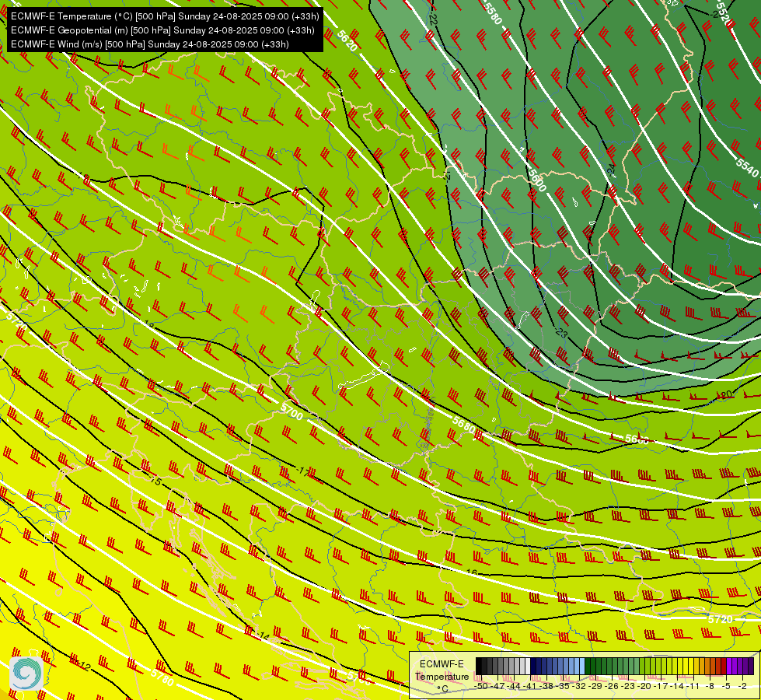Click the -15 isotherm label on the map
The height and width of the screenshot is (700, 761).
[154, 481]
